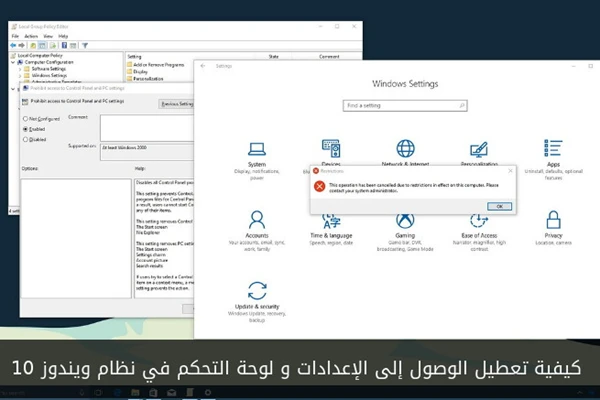This screenshot has width=600, height=400.
Task: Select the Enabled radio button
Action: coord(26,129)
